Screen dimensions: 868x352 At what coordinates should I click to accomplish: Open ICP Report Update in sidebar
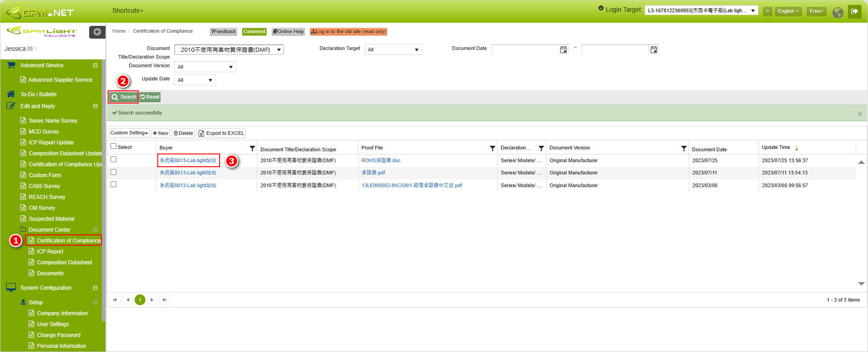(51, 143)
